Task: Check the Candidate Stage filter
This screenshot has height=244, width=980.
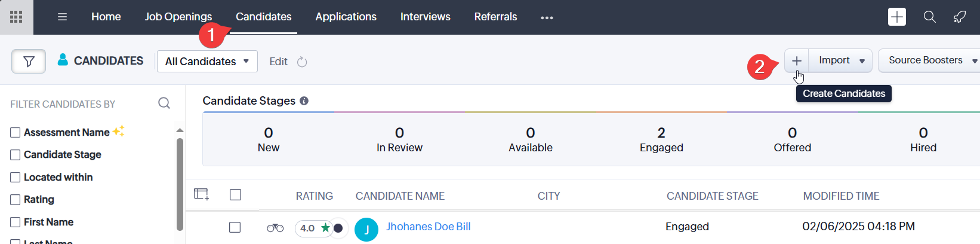Action: (x=16, y=155)
